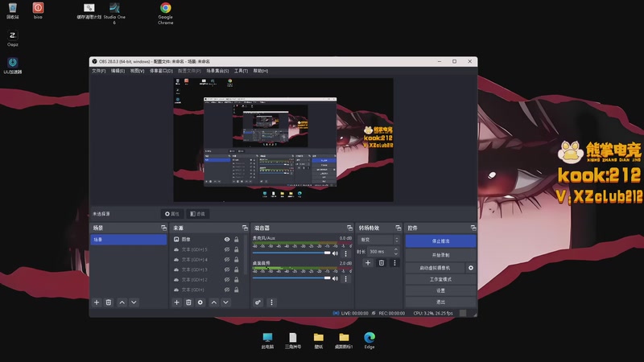Screen dimensions: 644x362
Task: Adjust the 300 ms duration spinner arrows
Action: click(x=396, y=251)
